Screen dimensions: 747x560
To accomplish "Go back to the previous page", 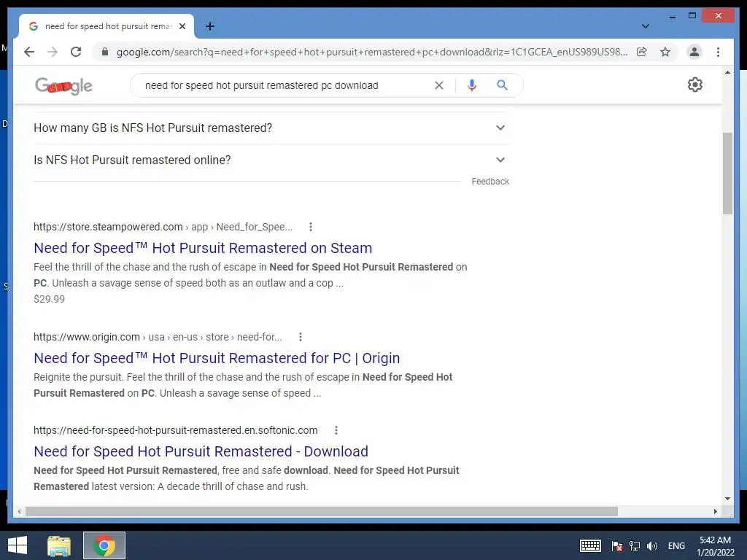I will click(29, 52).
